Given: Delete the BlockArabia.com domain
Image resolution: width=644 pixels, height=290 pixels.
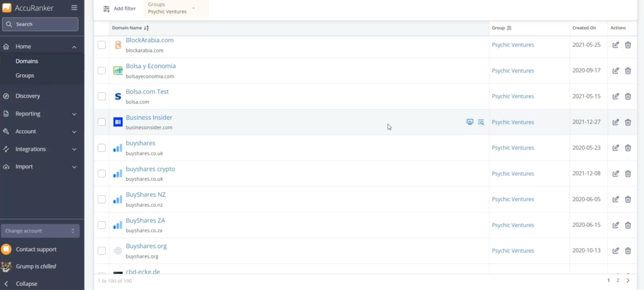Looking at the screenshot, I should [x=628, y=45].
